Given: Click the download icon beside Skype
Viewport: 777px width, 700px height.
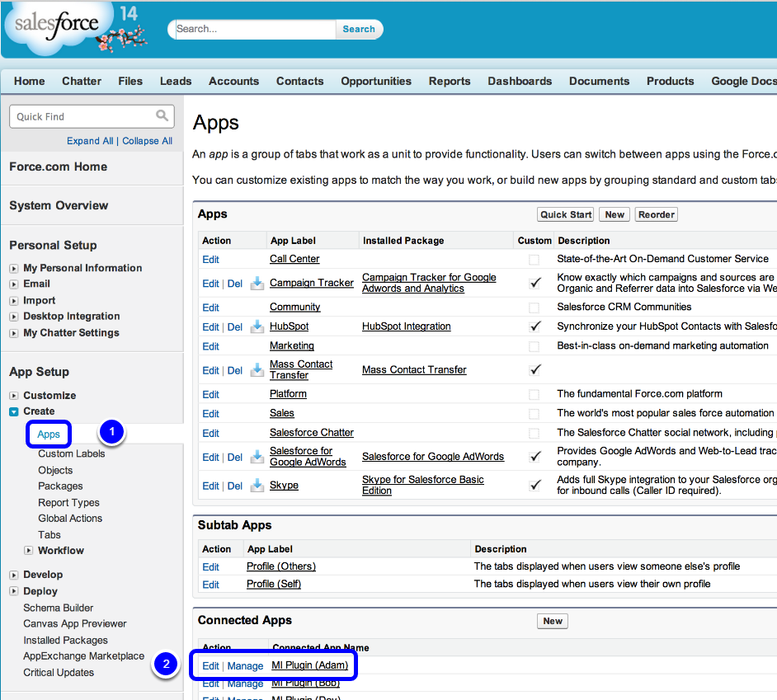Looking at the screenshot, I should [258, 485].
